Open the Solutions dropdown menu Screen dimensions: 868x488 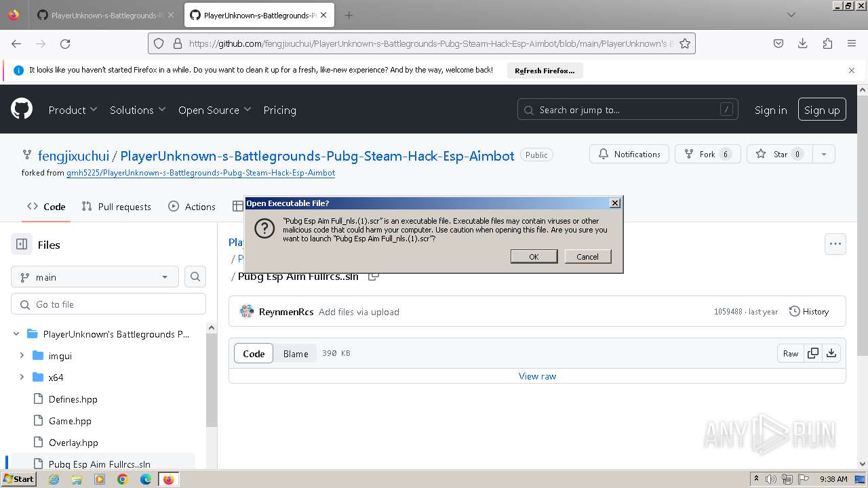pos(138,110)
